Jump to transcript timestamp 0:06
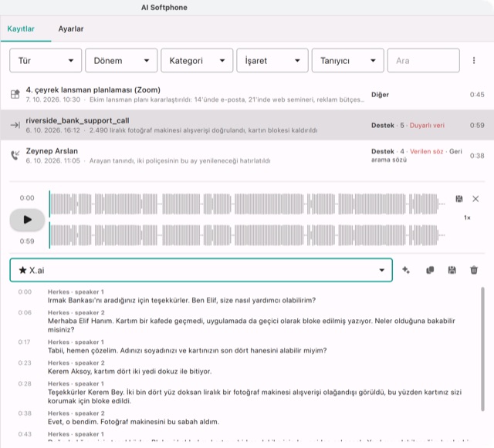The image size is (494, 448). pyautogui.click(x=25, y=312)
